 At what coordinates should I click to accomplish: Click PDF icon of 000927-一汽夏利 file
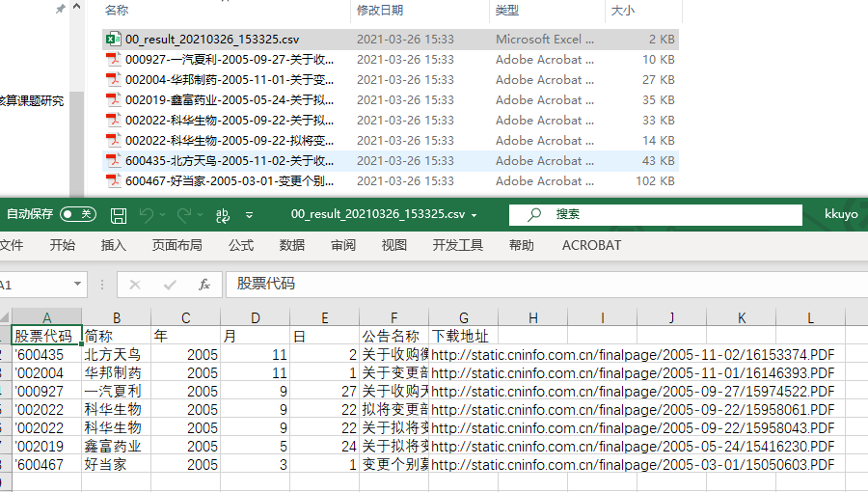coord(114,59)
